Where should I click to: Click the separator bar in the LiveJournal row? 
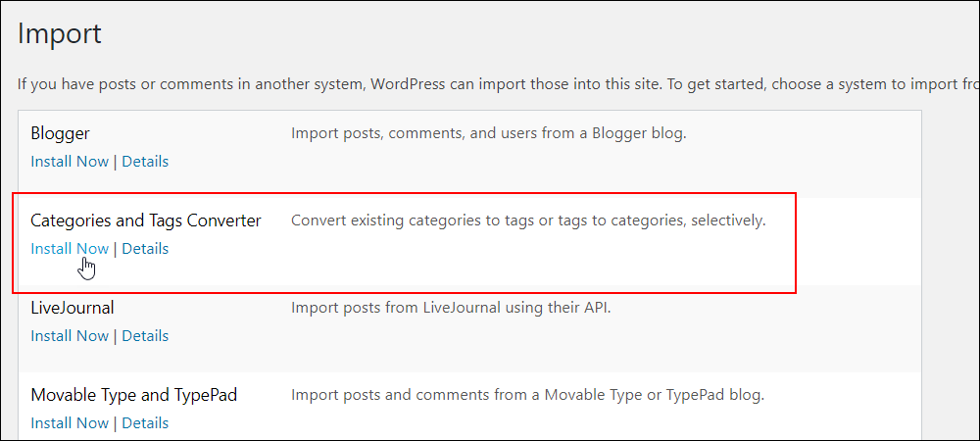[x=115, y=335]
